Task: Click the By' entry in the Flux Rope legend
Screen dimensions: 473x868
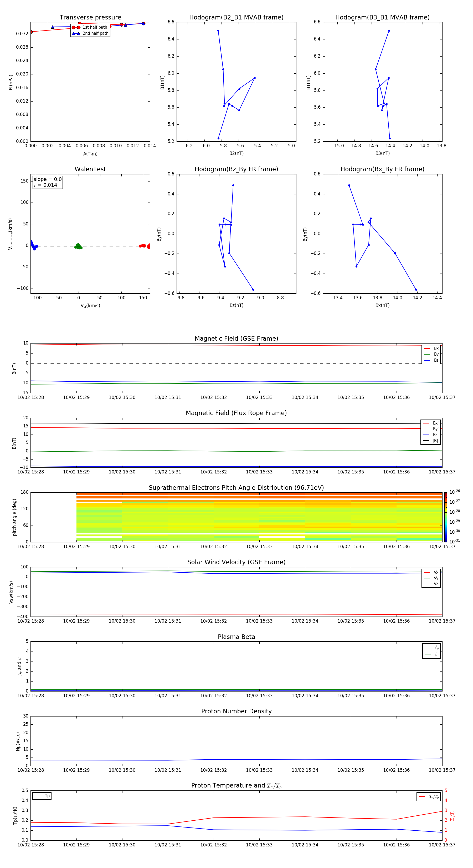Action: coord(431,429)
